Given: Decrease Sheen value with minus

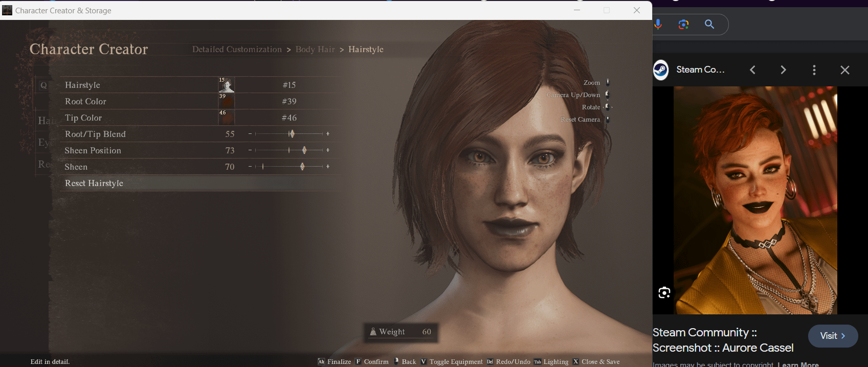Looking at the screenshot, I should coord(250,167).
